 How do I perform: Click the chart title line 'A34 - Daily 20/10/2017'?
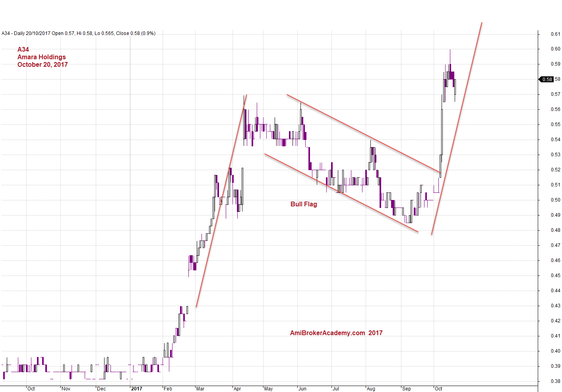coord(79,33)
